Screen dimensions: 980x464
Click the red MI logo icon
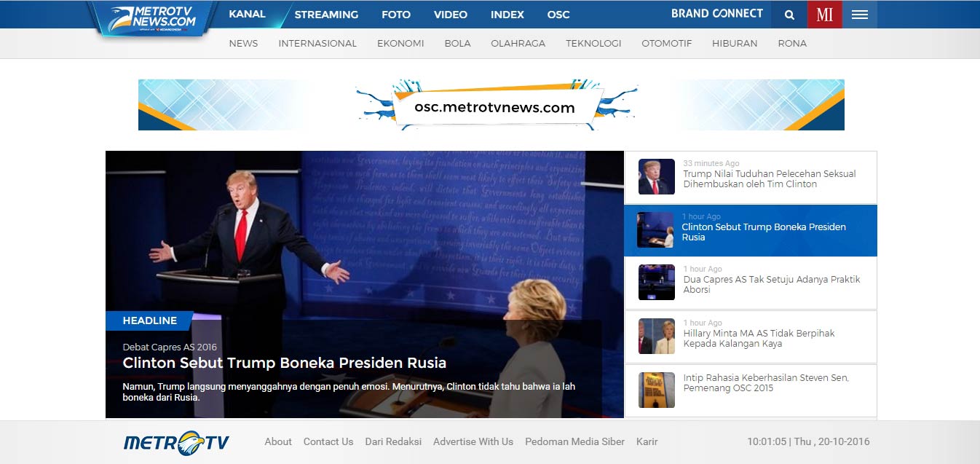[824, 15]
